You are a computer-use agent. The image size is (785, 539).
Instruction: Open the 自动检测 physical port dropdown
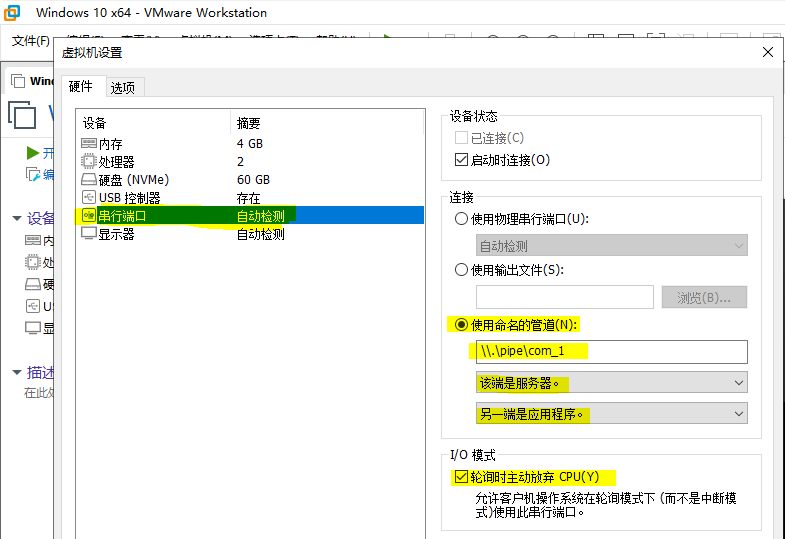click(611, 245)
